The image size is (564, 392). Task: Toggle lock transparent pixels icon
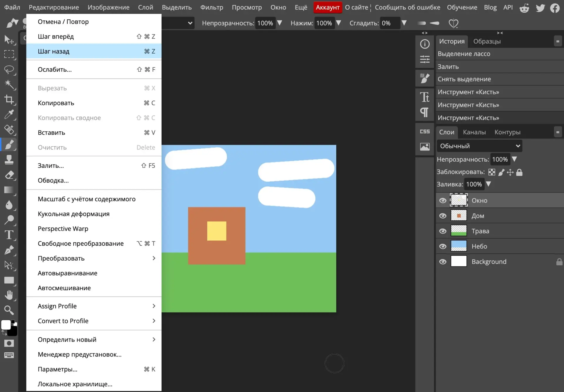click(x=492, y=172)
